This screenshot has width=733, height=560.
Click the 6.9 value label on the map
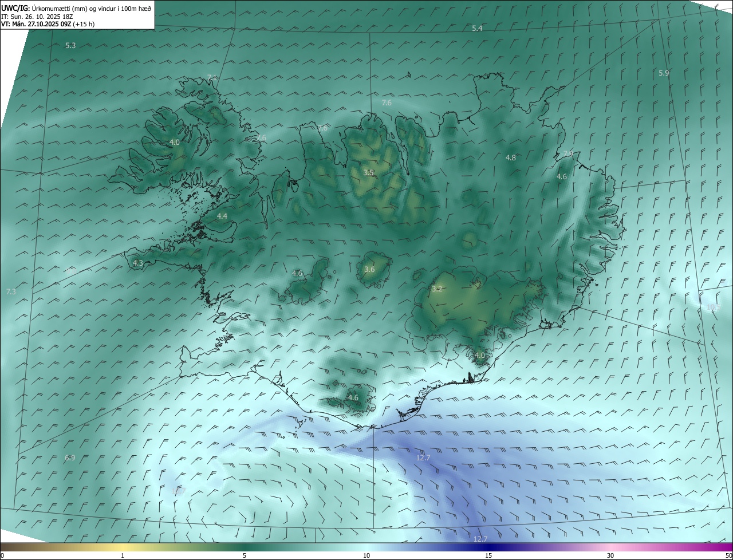tap(70, 458)
